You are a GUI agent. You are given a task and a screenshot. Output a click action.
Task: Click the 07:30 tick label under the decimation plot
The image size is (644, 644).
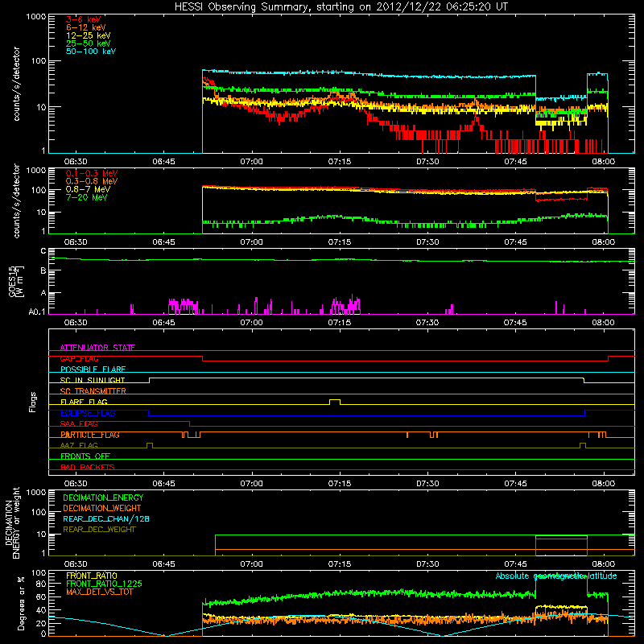(x=427, y=564)
